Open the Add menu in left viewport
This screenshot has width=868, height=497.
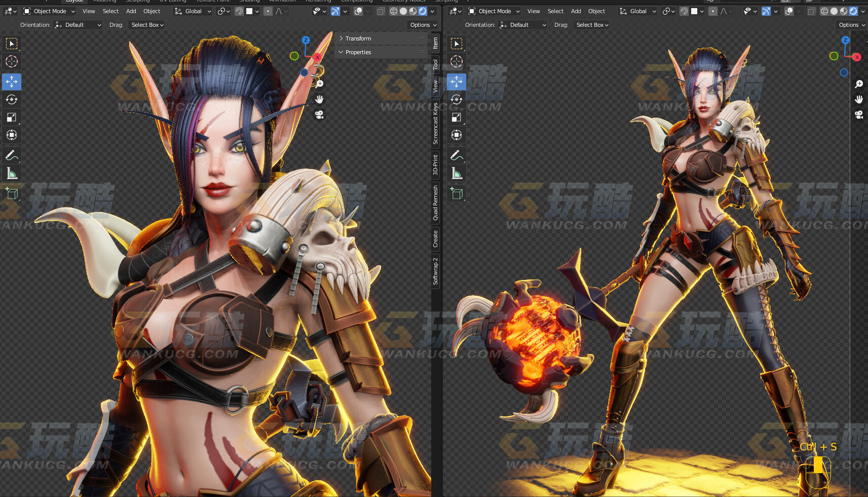[131, 11]
